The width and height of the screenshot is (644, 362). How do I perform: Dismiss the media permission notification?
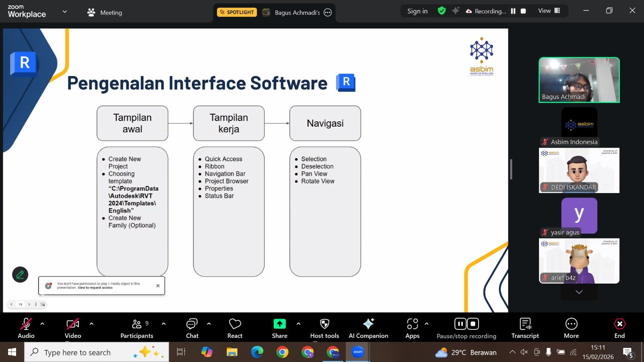pos(158,286)
